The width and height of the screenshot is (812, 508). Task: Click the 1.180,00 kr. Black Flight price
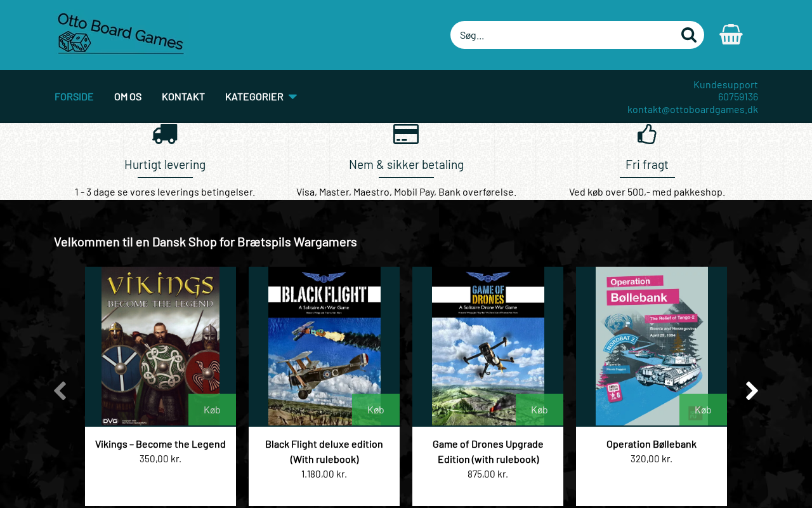point(324,474)
